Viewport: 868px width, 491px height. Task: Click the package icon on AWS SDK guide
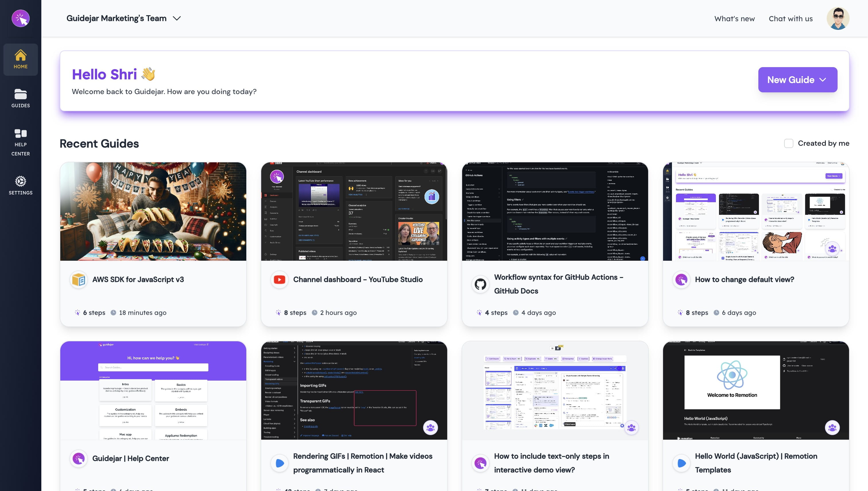click(78, 279)
